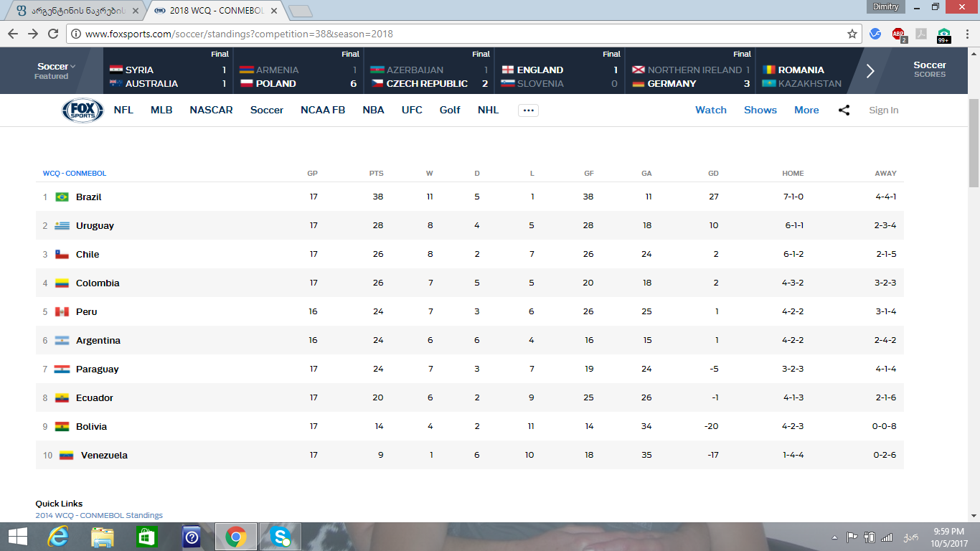The width and height of the screenshot is (980, 551).
Task: Open the Shows link
Action: click(760, 110)
